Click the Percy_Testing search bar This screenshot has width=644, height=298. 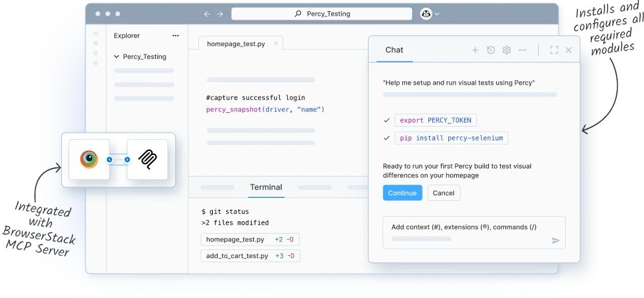click(x=321, y=14)
